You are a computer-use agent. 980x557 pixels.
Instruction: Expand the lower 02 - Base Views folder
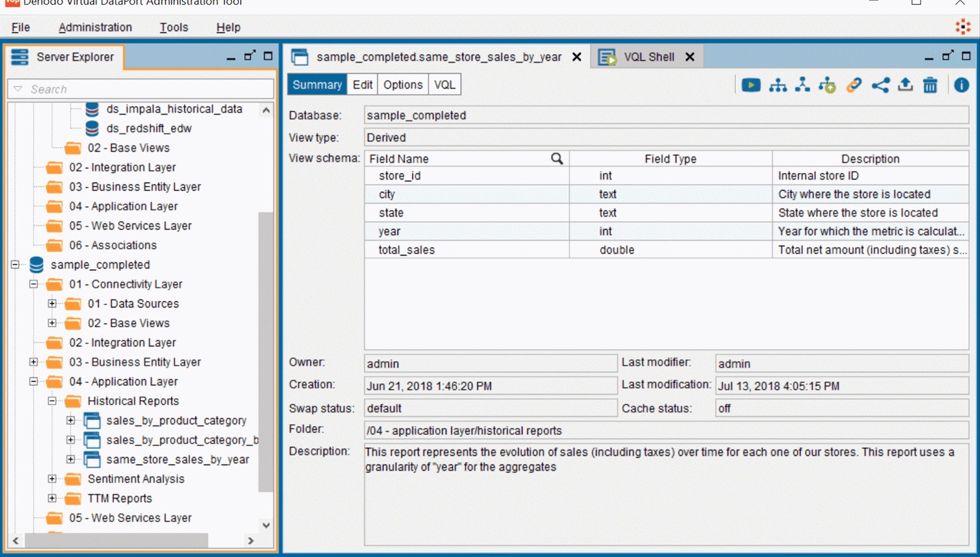[52, 323]
